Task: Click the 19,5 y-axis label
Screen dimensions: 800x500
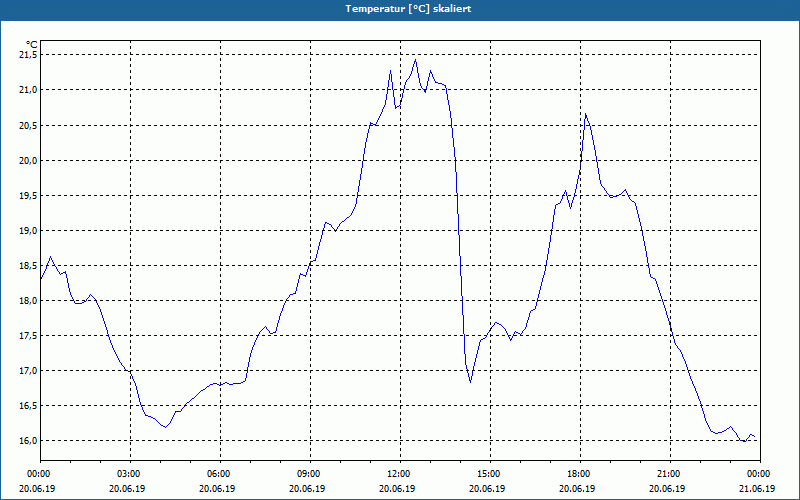Action: 28,195
